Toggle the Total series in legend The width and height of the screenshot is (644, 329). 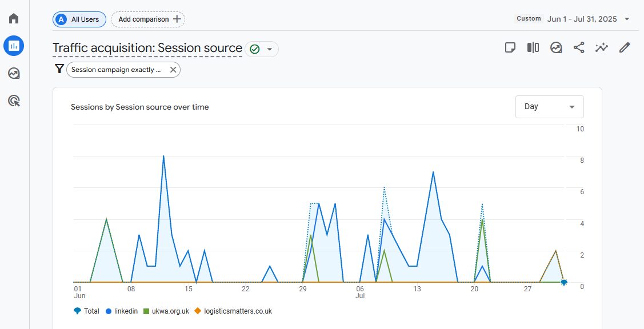(87, 311)
